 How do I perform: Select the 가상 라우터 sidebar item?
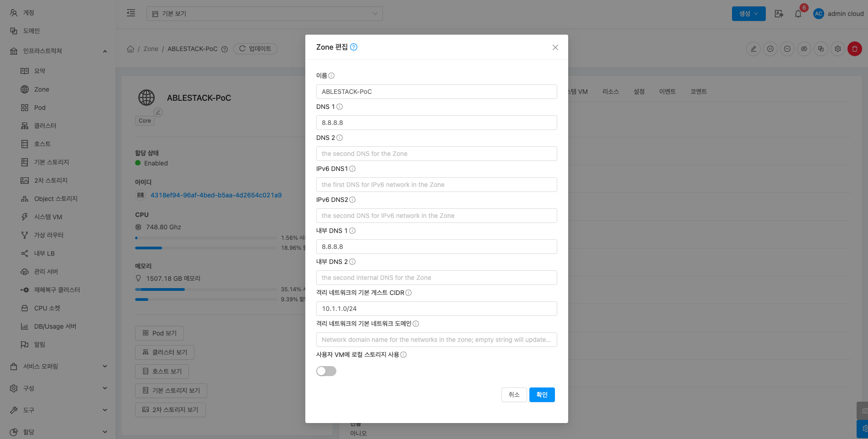[49, 235]
